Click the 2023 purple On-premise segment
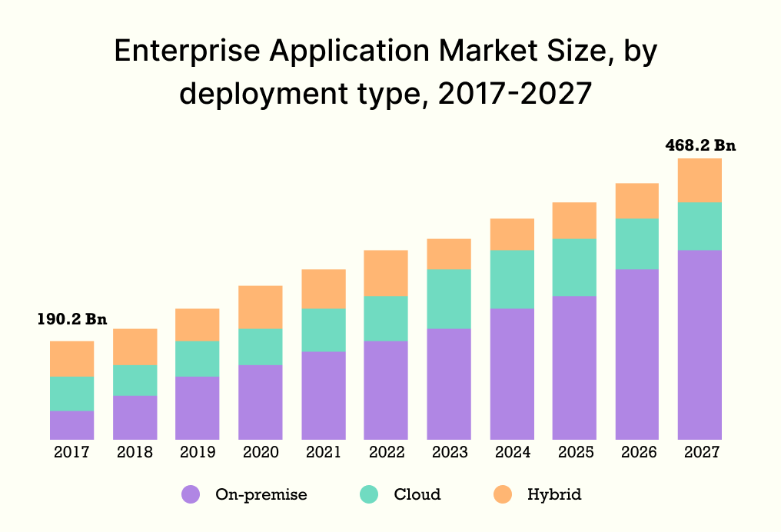 (x=449, y=384)
